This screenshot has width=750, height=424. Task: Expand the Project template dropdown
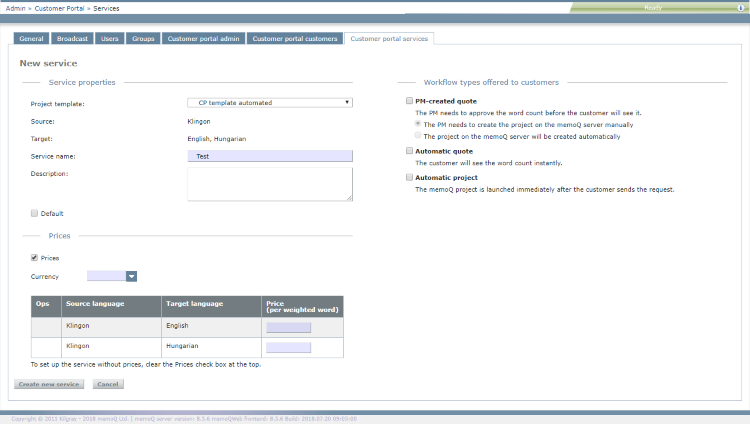269,102
